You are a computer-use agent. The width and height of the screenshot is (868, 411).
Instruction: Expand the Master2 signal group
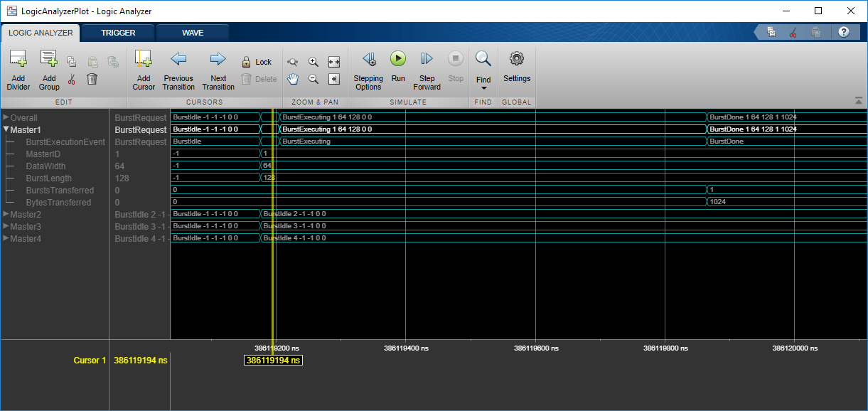coord(6,214)
